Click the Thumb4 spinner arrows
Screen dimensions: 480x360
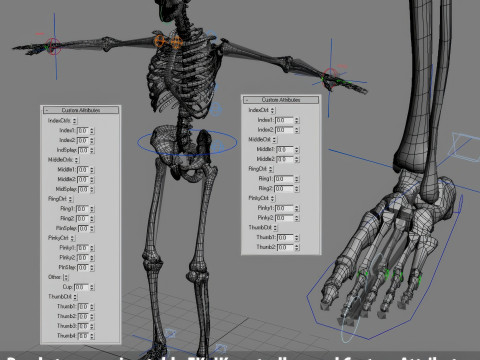pyautogui.click(x=92, y=336)
